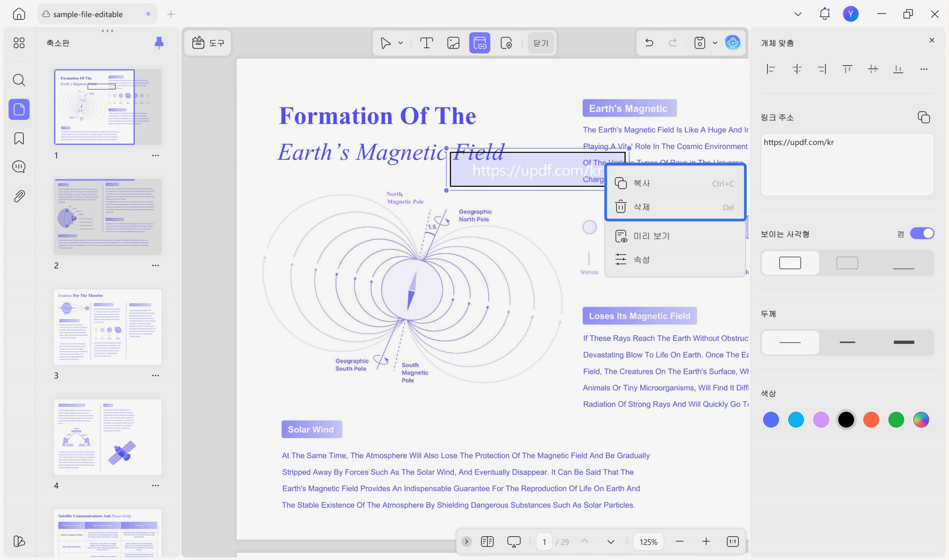Choose 속성 from the context menu
The image size is (949, 560).
(x=675, y=260)
